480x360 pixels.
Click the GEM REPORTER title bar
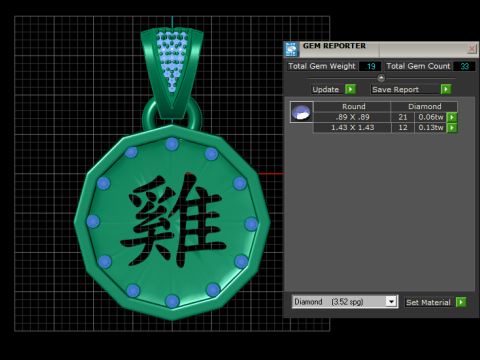[x=382, y=49]
